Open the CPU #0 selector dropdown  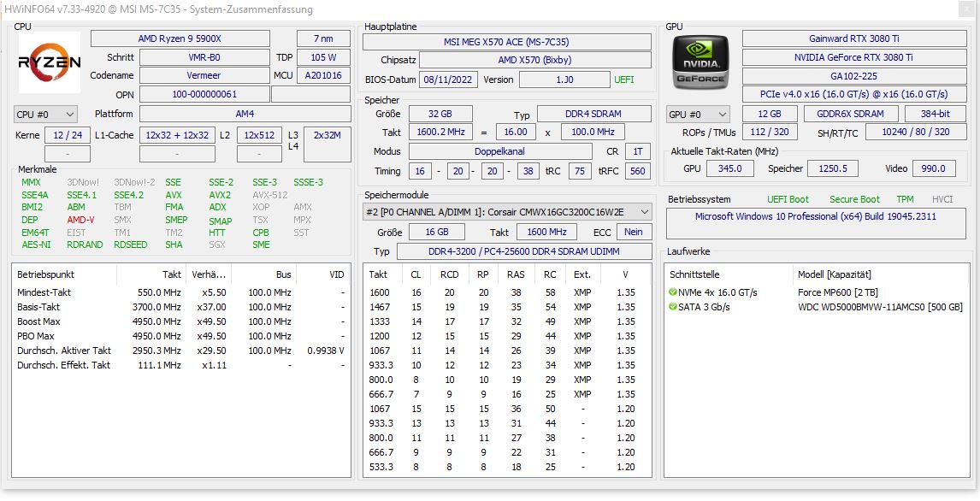pos(45,115)
